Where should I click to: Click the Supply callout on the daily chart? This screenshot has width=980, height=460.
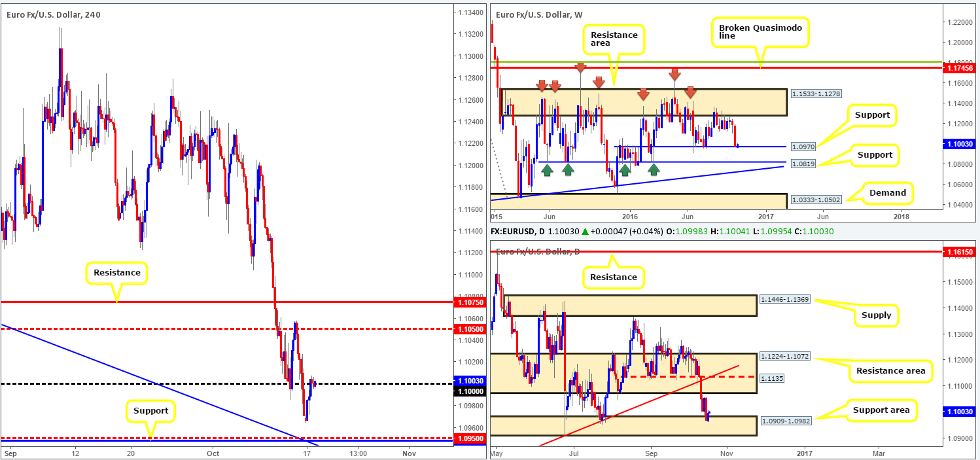[875, 315]
